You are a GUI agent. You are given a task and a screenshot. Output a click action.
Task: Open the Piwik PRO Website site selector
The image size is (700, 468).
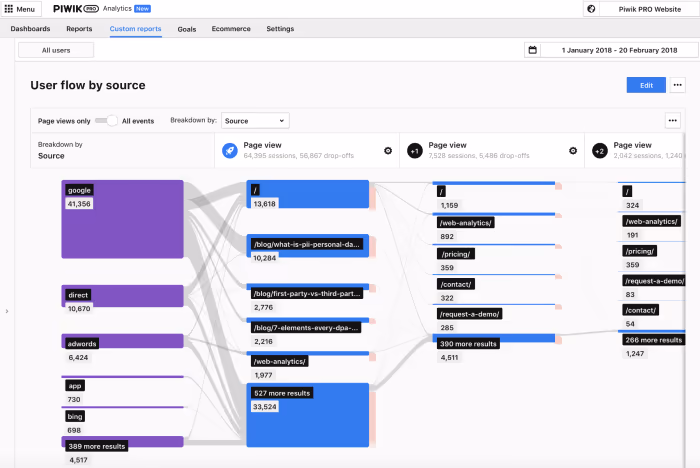click(x=649, y=9)
